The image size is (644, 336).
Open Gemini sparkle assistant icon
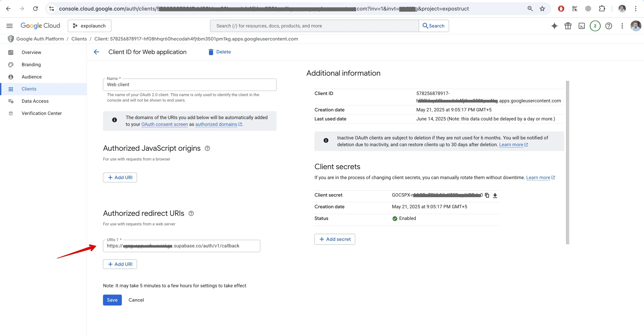pyautogui.click(x=554, y=26)
